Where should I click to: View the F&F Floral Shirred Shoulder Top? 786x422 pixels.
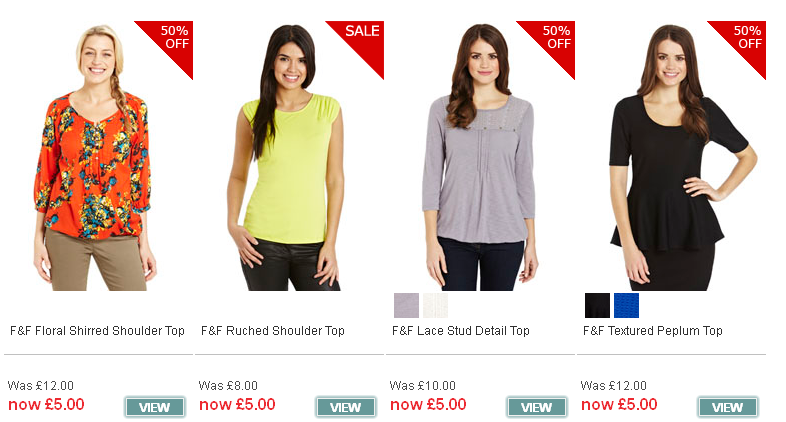tap(155, 407)
